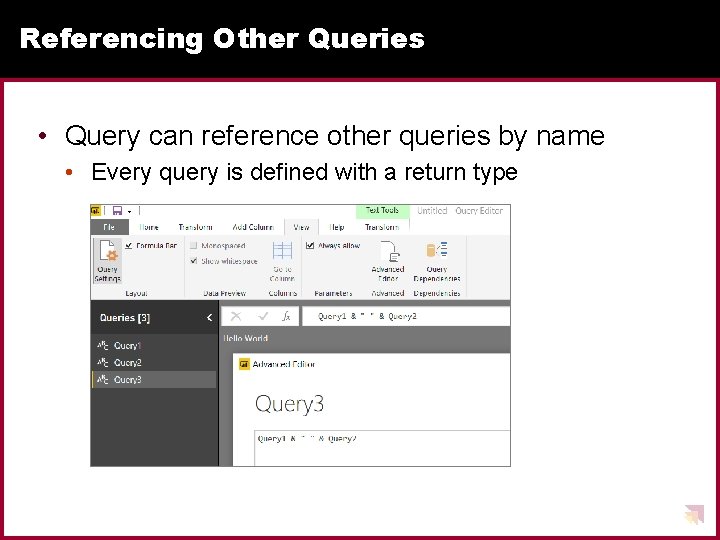Viewport: 720px width, 540px height.
Task: Switch to the Home ribbon tab
Action: click(149, 227)
